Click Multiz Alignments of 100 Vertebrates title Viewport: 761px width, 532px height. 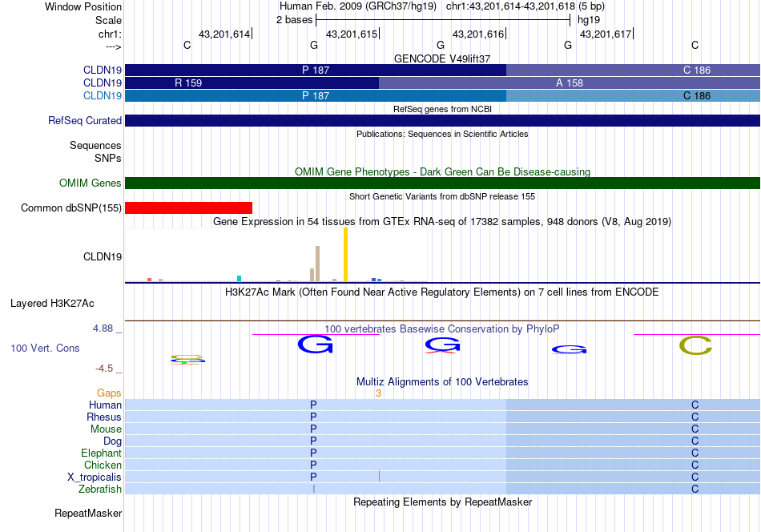point(442,382)
